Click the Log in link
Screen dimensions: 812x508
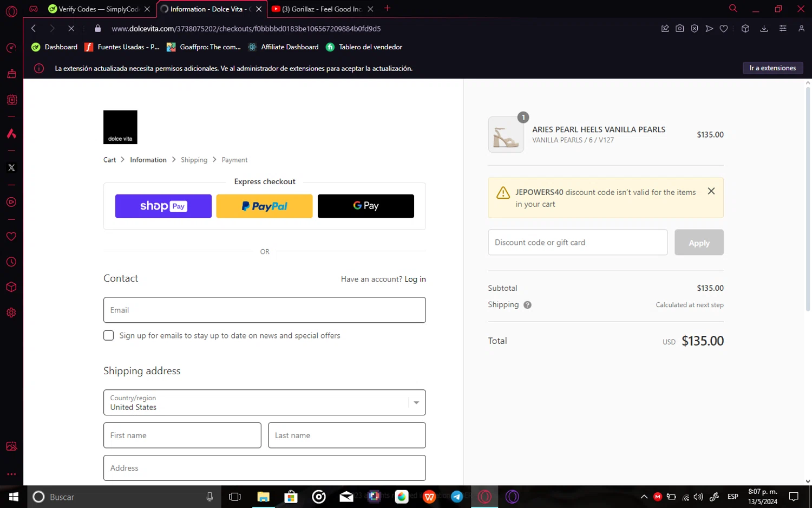coord(415,279)
